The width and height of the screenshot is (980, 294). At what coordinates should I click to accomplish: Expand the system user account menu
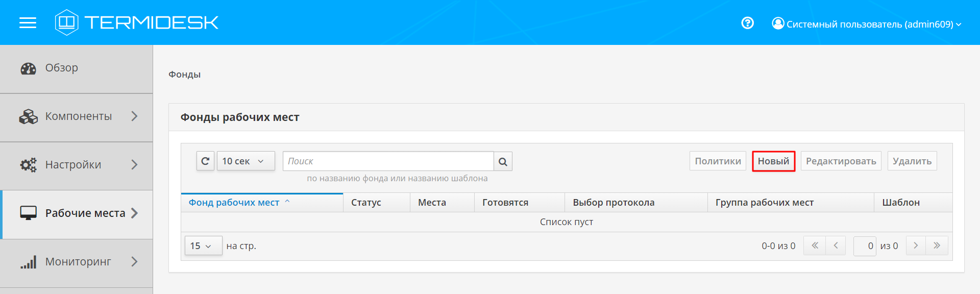point(867,24)
